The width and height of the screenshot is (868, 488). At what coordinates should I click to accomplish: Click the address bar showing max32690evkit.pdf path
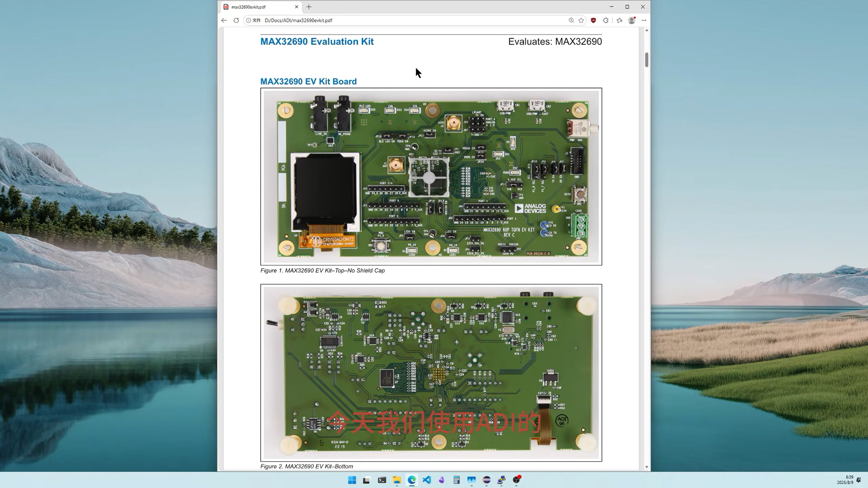tap(407, 20)
